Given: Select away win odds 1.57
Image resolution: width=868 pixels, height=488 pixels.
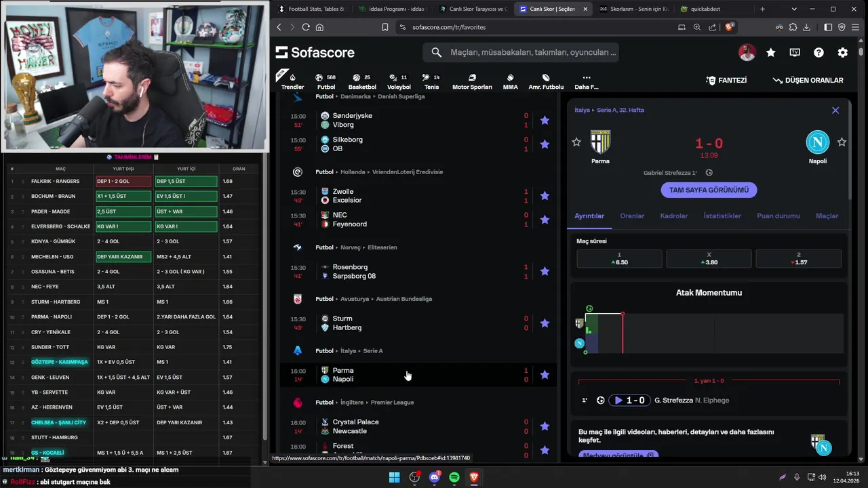Looking at the screenshot, I should point(798,259).
